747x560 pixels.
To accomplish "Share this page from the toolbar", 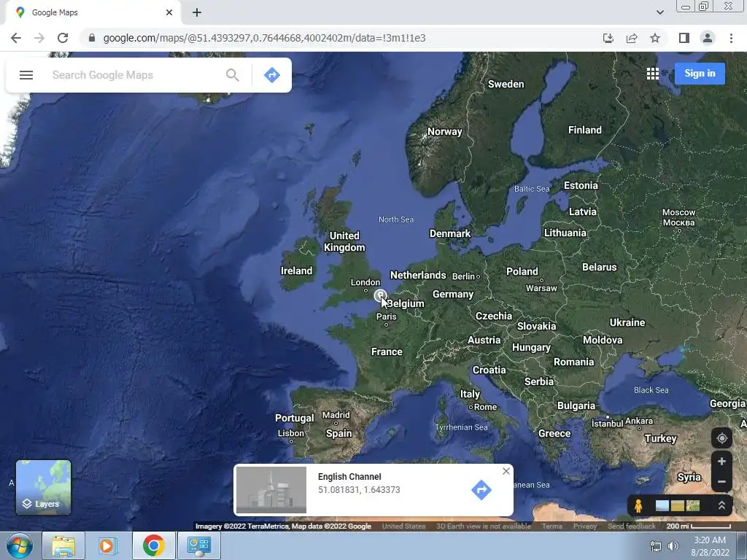I will (x=632, y=38).
